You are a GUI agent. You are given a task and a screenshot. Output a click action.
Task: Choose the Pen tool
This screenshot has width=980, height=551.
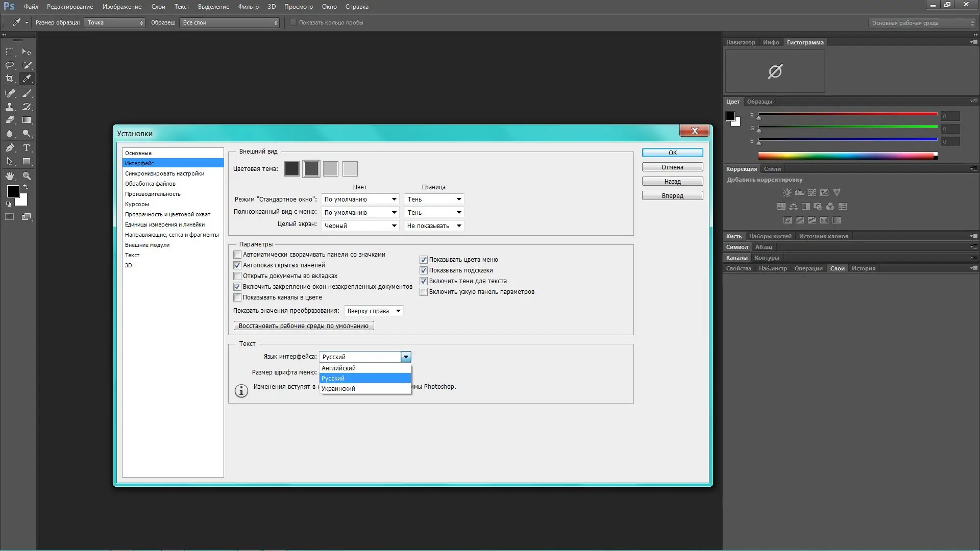click(x=10, y=148)
